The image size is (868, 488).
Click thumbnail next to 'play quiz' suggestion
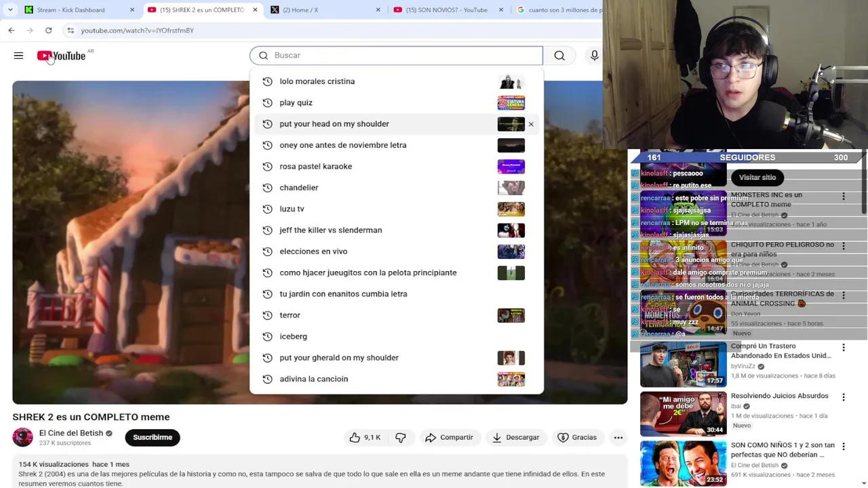[x=511, y=102]
